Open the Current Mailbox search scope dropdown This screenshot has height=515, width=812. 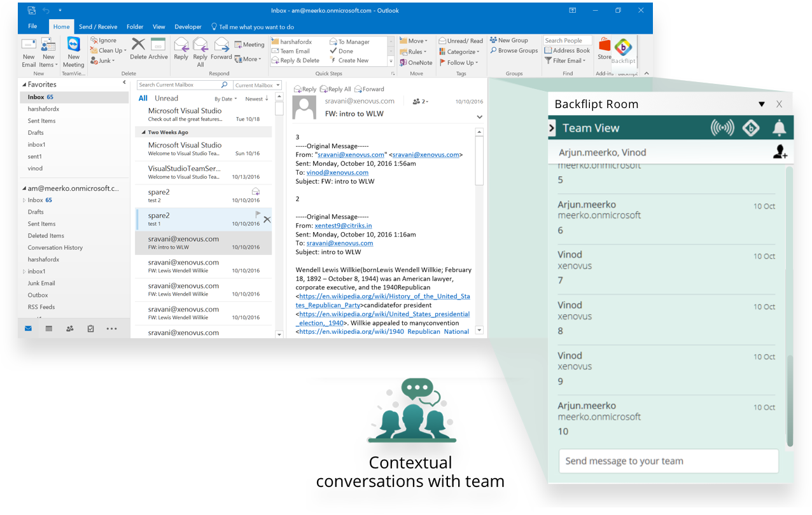(x=257, y=85)
